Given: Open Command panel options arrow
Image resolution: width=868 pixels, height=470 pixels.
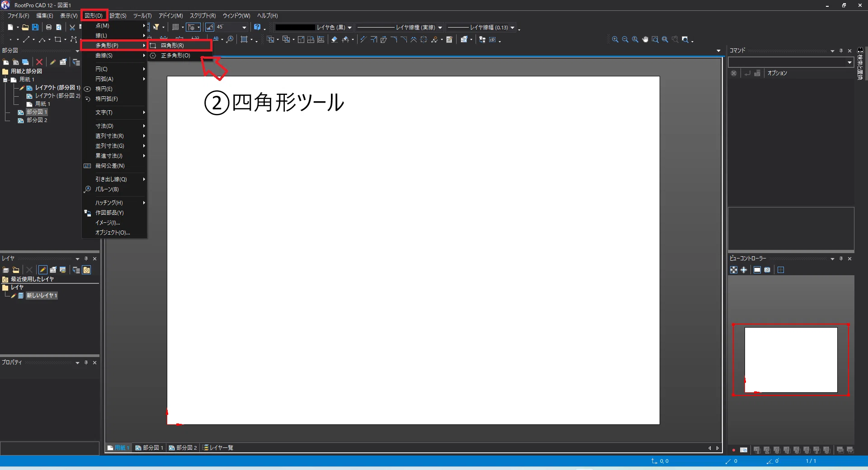Looking at the screenshot, I should pyautogui.click(x=832, y=51).
